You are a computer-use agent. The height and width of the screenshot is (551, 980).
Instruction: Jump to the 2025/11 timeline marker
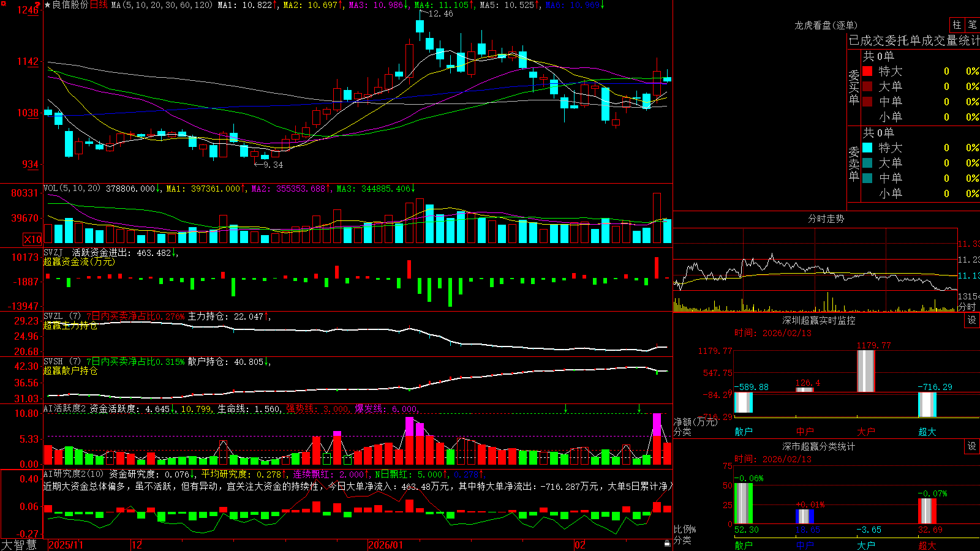coord(66,545)
